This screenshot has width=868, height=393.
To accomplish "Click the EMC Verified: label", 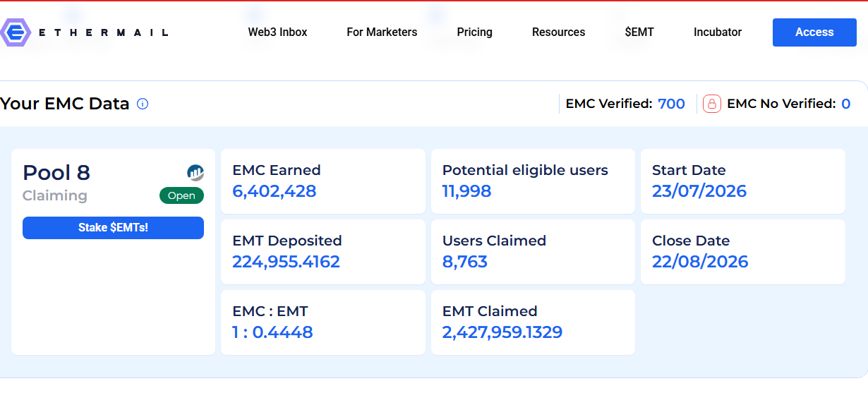I will pos(609,104).
